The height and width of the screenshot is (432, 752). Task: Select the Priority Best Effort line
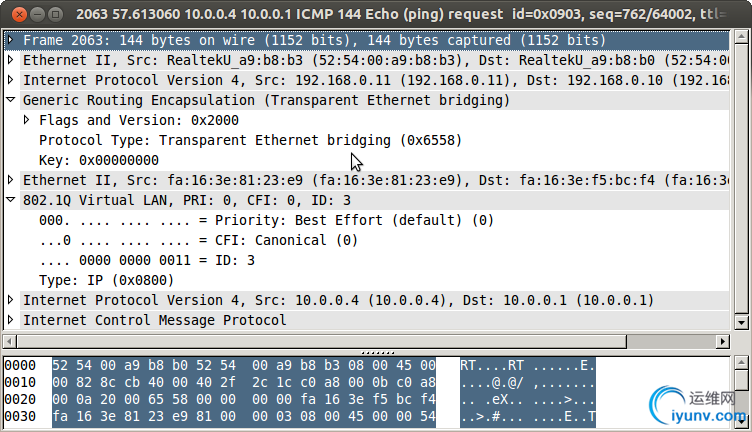pyautogui.click(x=266, y=220)
